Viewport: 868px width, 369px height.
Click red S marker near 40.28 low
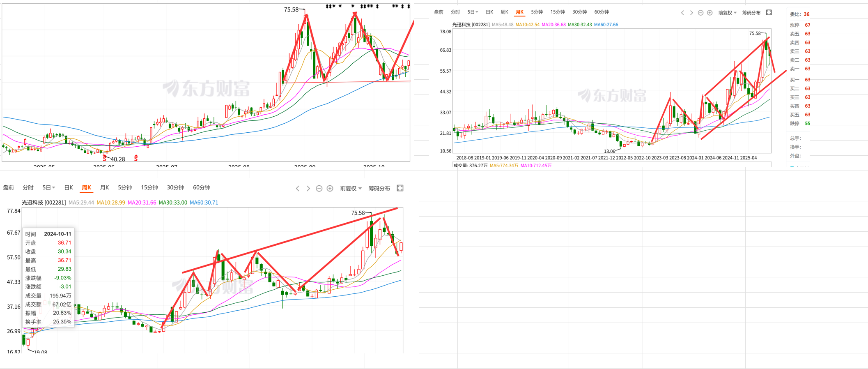(105, 158)
